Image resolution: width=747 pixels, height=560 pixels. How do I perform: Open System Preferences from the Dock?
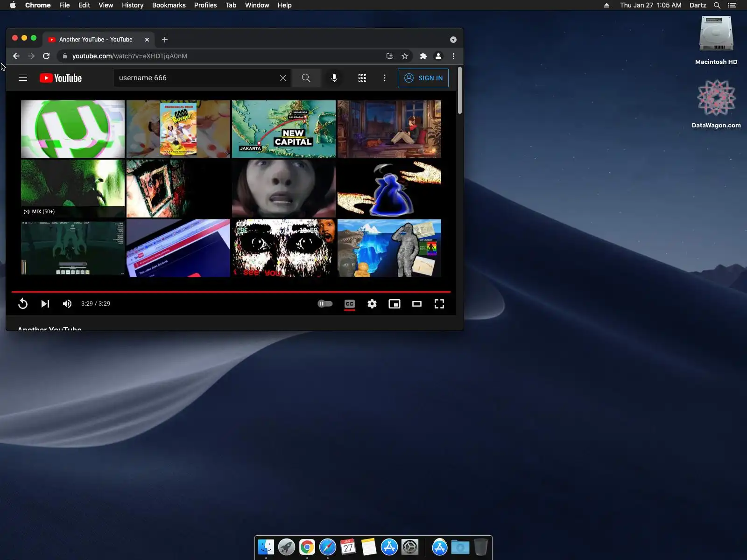410,547
